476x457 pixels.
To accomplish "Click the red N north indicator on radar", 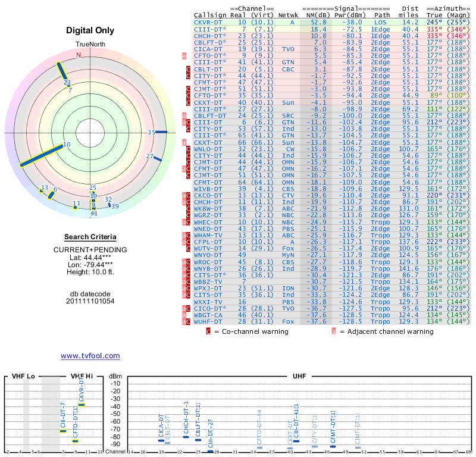I will pyautogui.click(x=79, y=55).
